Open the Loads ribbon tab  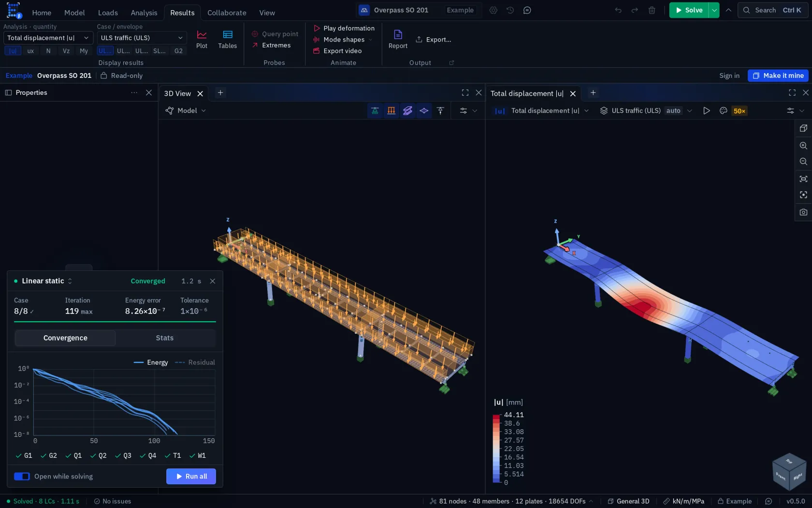(108, 13)
